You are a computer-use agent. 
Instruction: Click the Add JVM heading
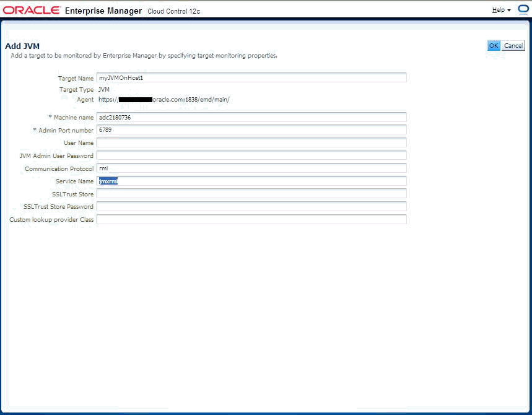point(22,46)
